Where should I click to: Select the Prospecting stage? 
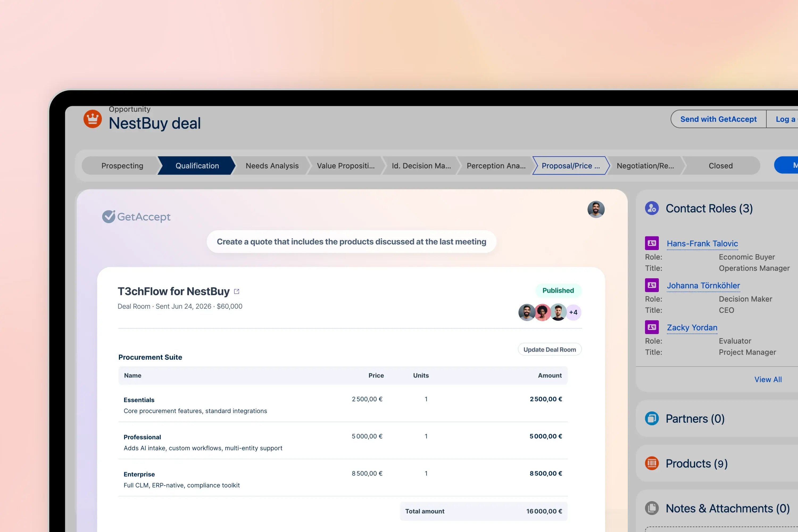(x=122, y=165)
